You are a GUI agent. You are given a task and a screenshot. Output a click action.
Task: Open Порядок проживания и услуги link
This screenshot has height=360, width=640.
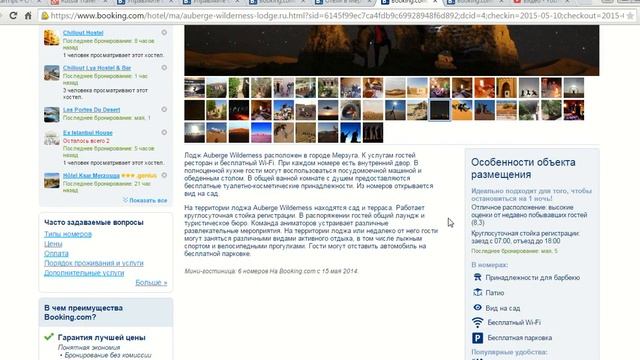[94, 263]
